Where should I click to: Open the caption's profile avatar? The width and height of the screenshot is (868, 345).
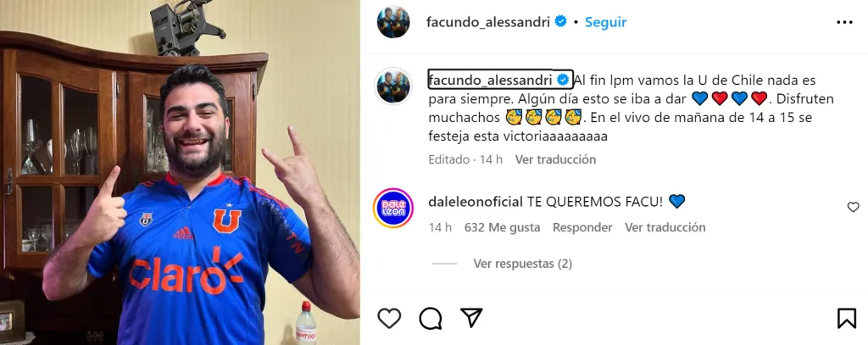[393, 86]
